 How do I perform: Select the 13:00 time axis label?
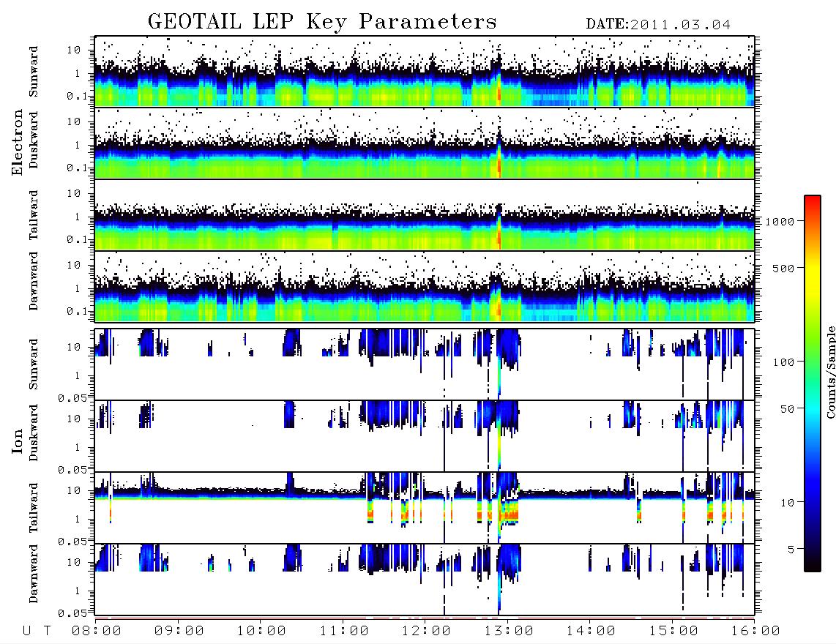[509, 631]
